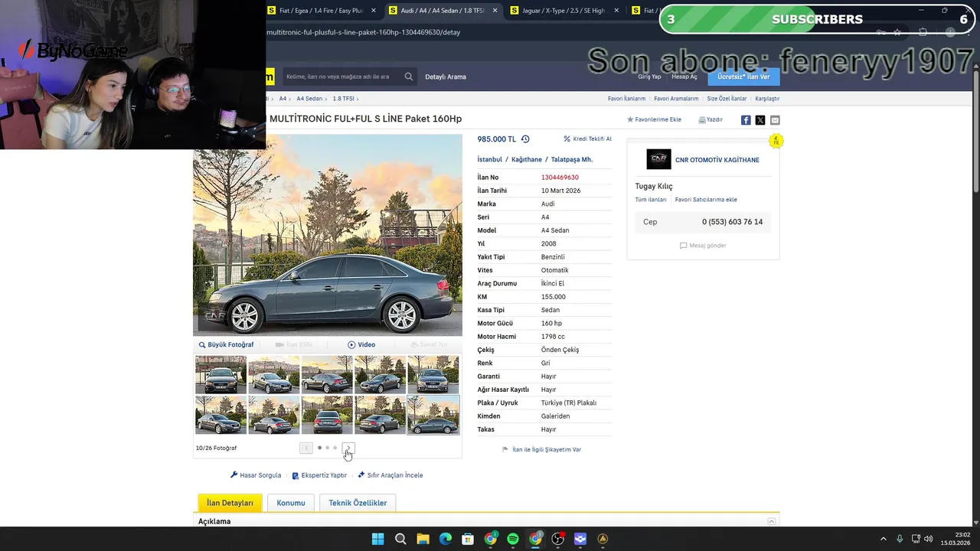Close the Fiat Egea browser tab
This screenshot has width=980, height=551.
[374, 11]
